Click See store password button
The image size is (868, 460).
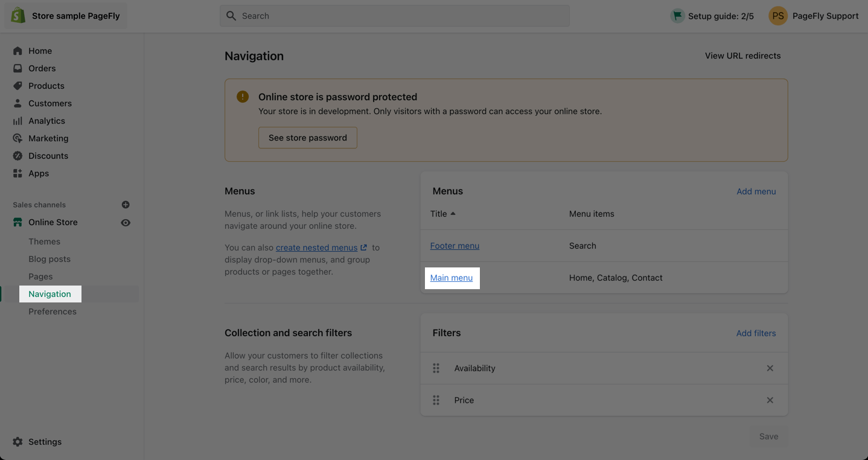coord(308,138)
